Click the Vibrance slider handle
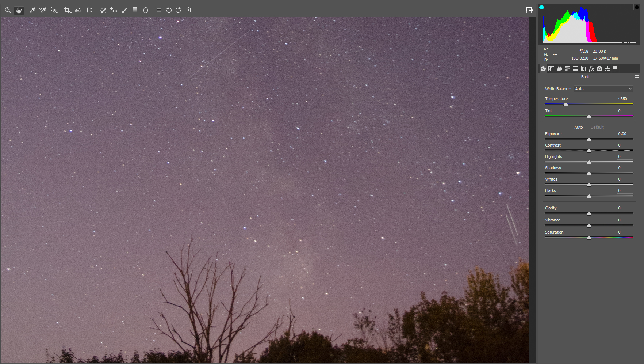This screenshot has width=644, height=364. (x=589, y=226)
